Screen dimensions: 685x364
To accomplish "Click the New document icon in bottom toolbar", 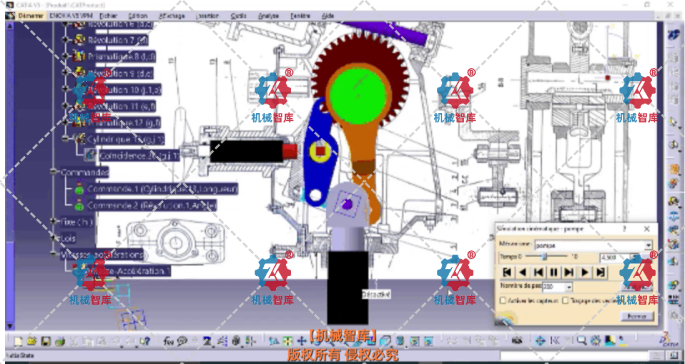I will click(18, 341).
